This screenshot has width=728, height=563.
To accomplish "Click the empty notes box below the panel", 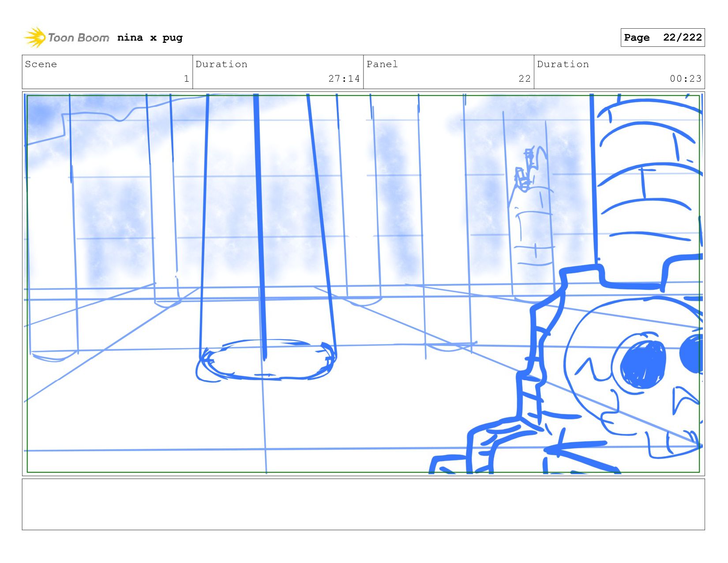I will (363, 504).
